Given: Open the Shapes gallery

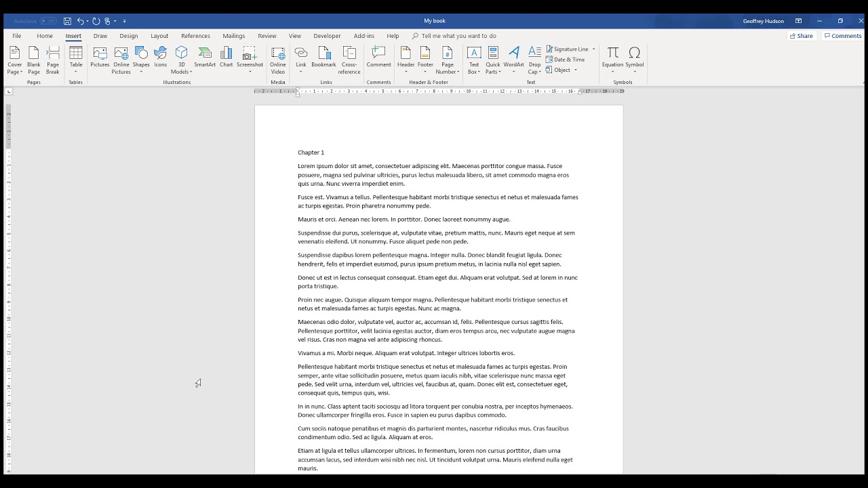Looking at the screenshot, I should [141, 60].
